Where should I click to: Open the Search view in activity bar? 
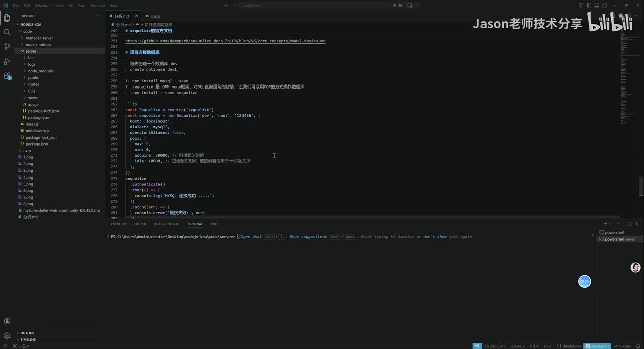[x=7, y=32]
